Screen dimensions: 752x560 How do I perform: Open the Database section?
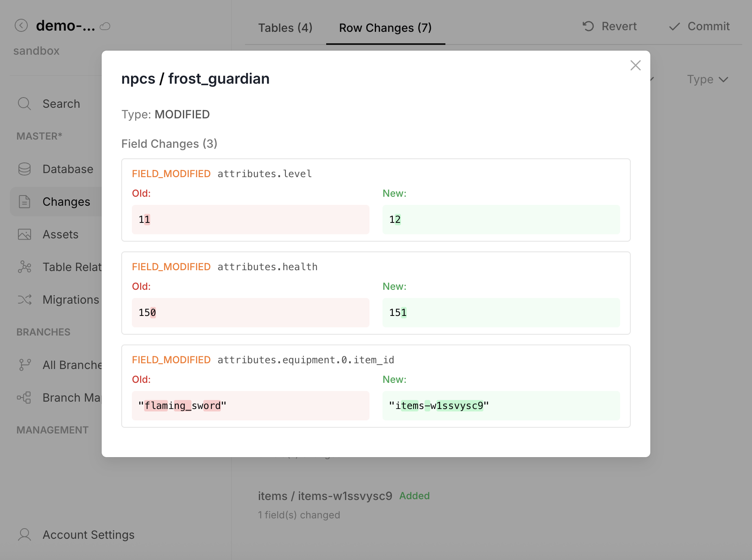pos(67,169)
